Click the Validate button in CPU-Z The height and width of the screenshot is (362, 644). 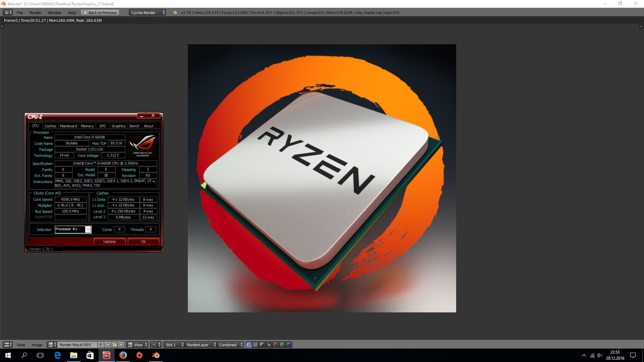click(109, 242)
